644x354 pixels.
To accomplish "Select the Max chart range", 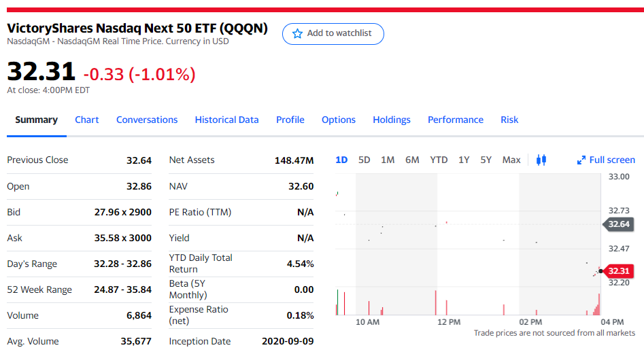I will pyautogui.click(x=511, y=160).
